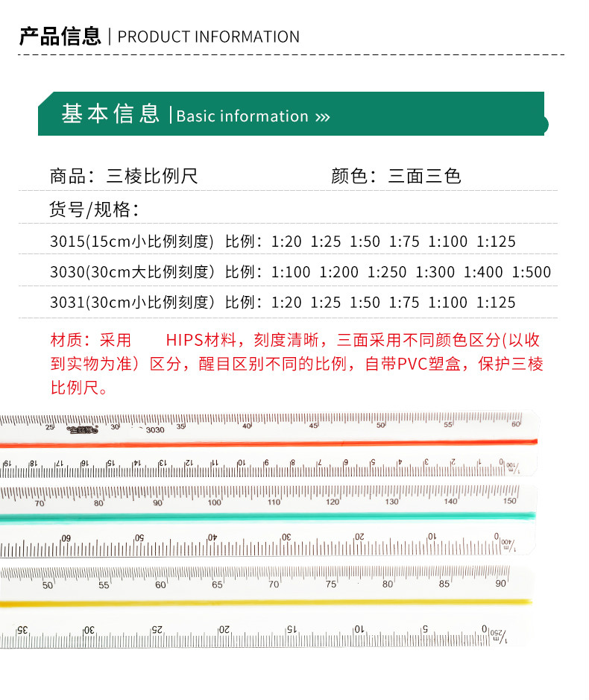Click the 3030 model number on ruler
589x700 pixels.
pyautogui.click(x=155, y=430)
